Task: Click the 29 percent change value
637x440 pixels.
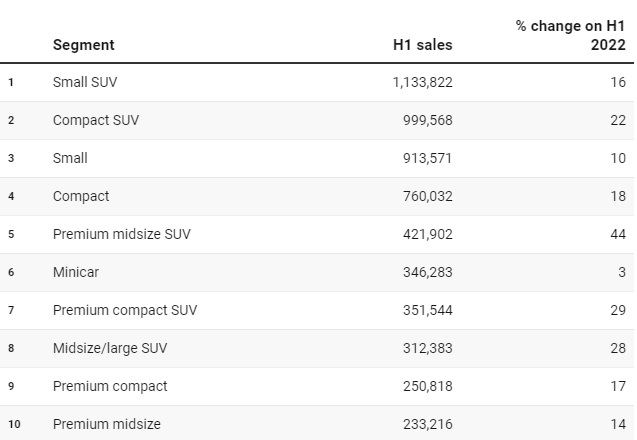Action: coord(617,310)
